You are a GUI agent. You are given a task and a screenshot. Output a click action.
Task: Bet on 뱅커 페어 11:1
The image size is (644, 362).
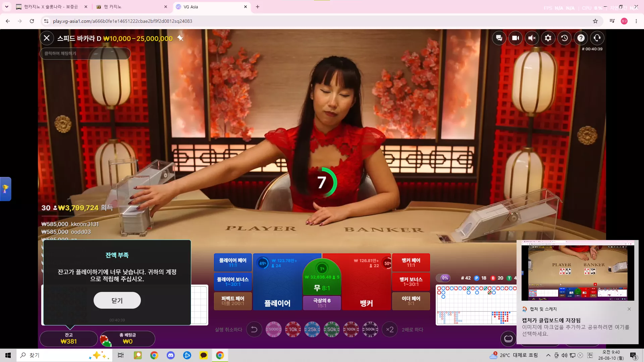(x=411, y=262)
